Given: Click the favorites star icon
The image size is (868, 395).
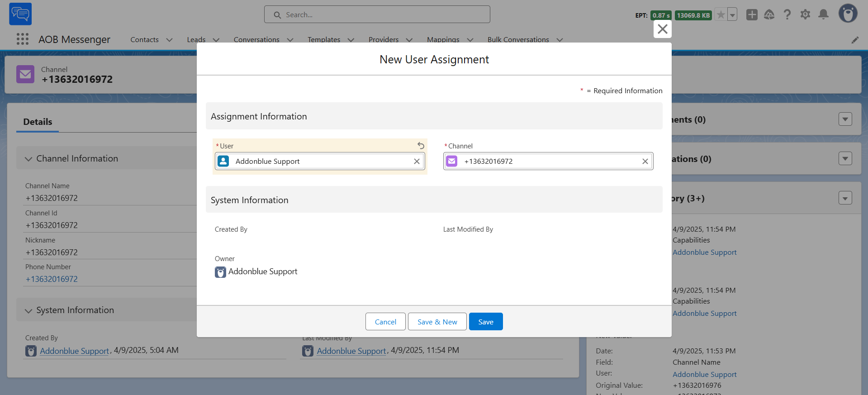Looking at the screenshot, I should coord(721,15).
